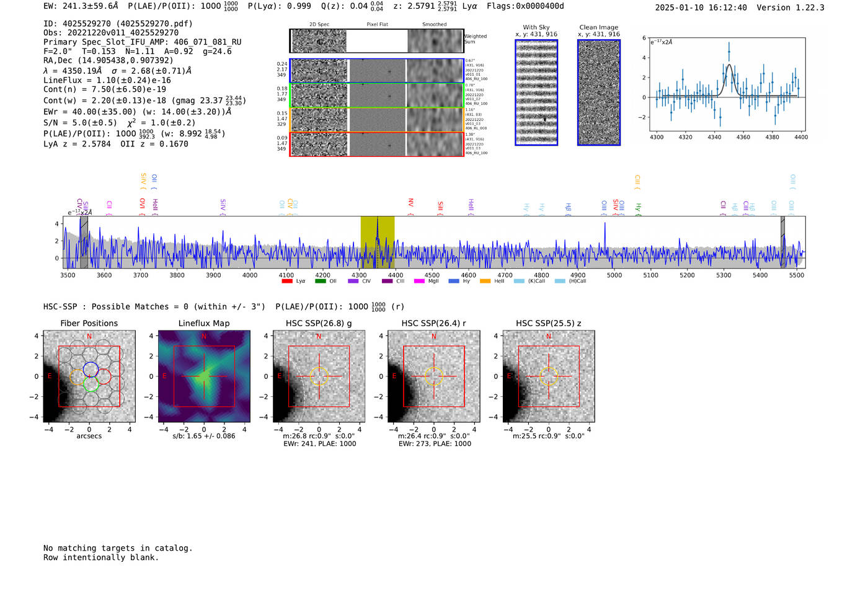This screenshot has height=591, width=868.
Task: Click the orange HeII legend swatch
Action: click(485, 281)
